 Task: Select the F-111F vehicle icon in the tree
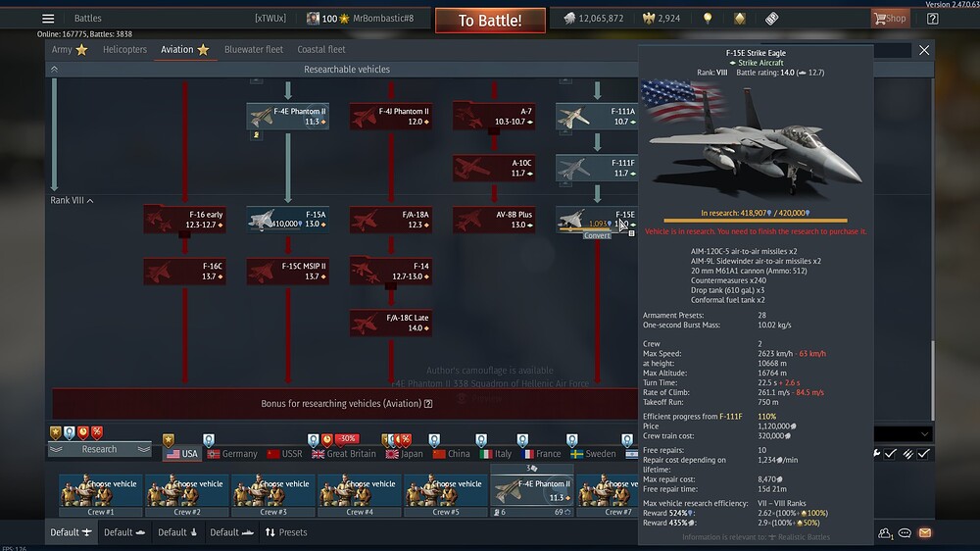coord(573,169)
